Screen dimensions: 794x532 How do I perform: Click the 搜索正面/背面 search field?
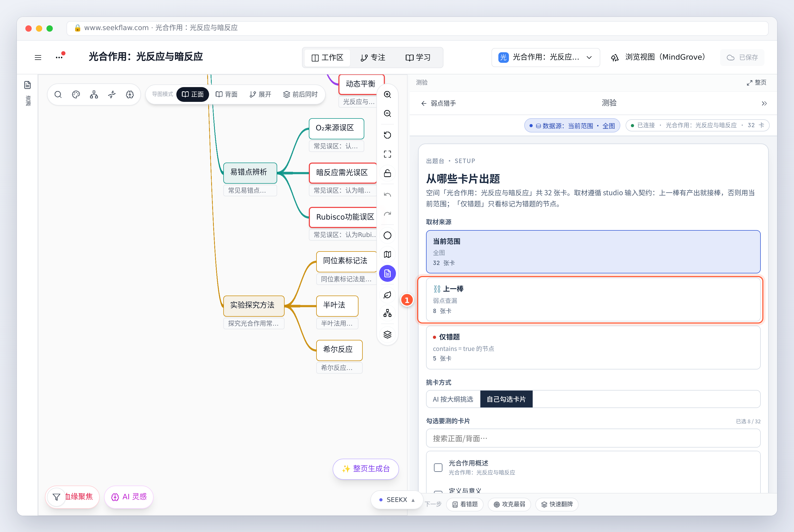593,438
